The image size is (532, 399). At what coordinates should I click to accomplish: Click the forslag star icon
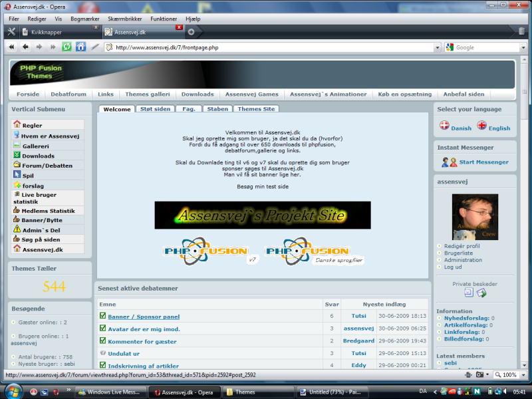coord(17,185)
